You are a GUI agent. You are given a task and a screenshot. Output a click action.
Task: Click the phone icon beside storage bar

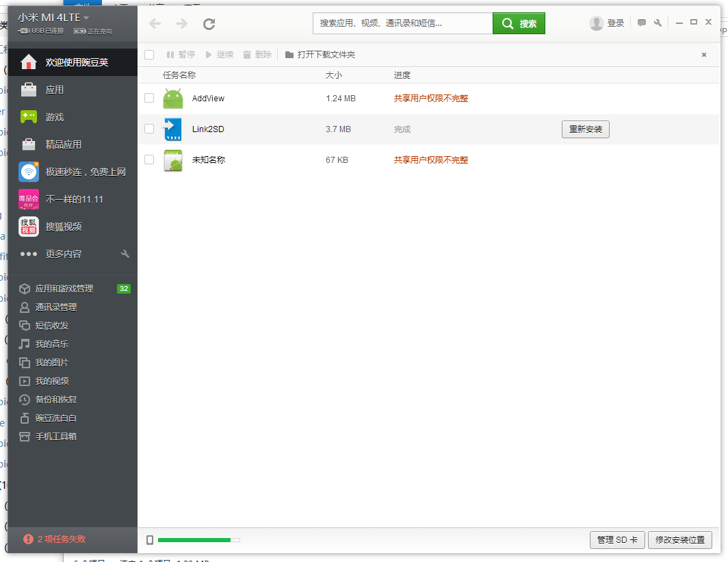tap(149, 540)
